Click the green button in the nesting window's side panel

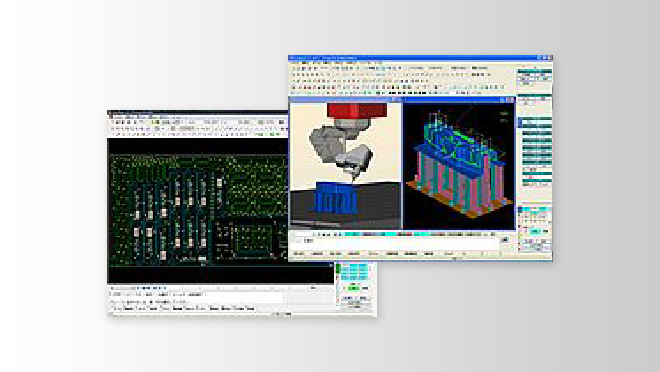point(354,288)
